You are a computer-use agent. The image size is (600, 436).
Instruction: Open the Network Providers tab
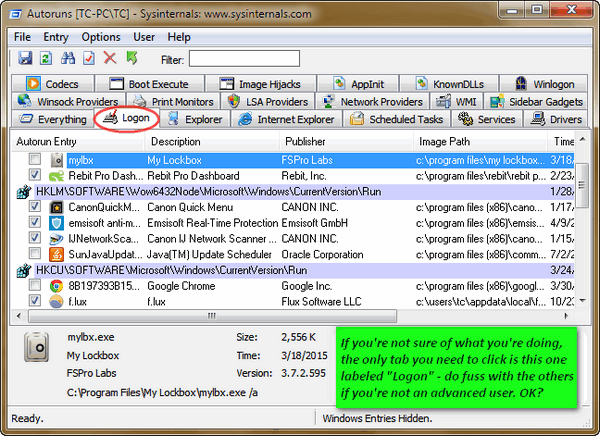372,101
